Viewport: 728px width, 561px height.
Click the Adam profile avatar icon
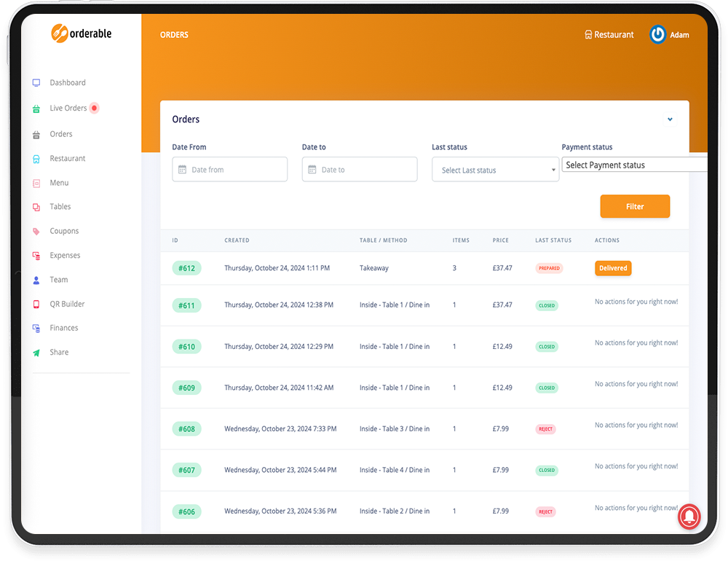(658, 34)
